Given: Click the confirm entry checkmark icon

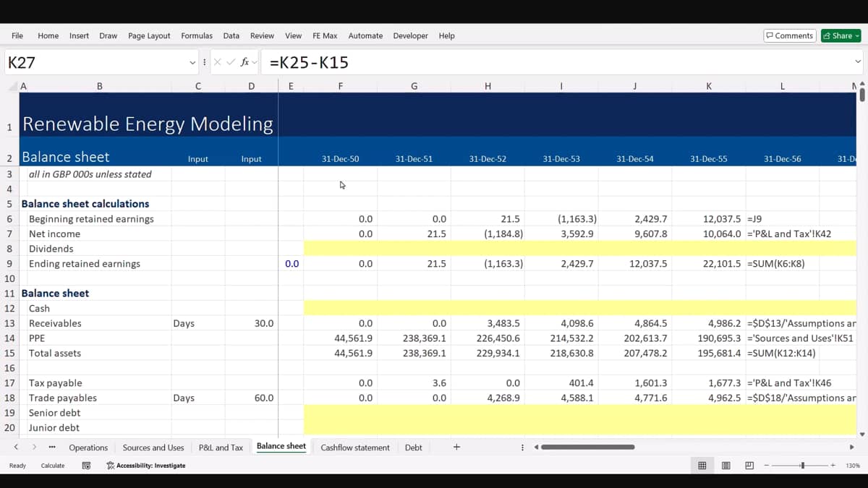Looking at the screenshot, I should [231, 62].
